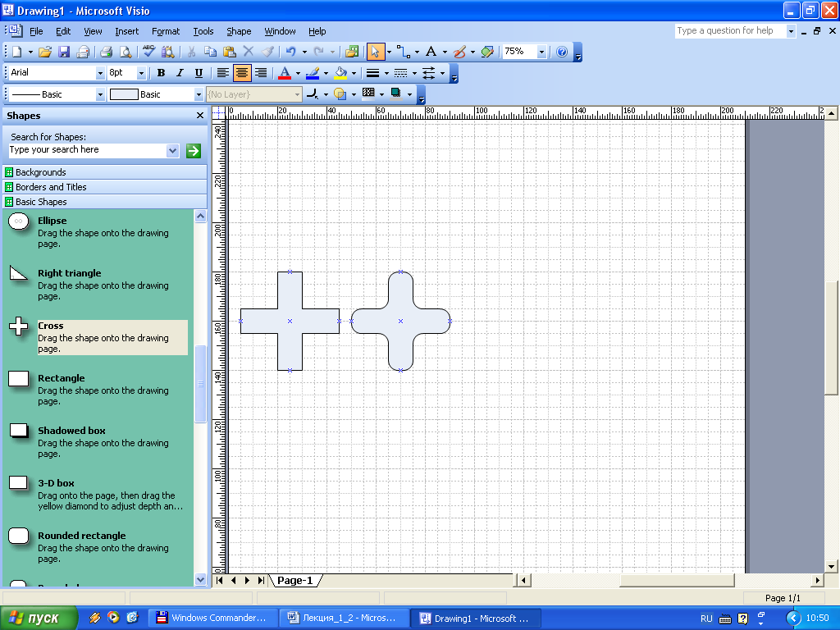Choose the Text tool
The image size is (840, 630).
431,52
